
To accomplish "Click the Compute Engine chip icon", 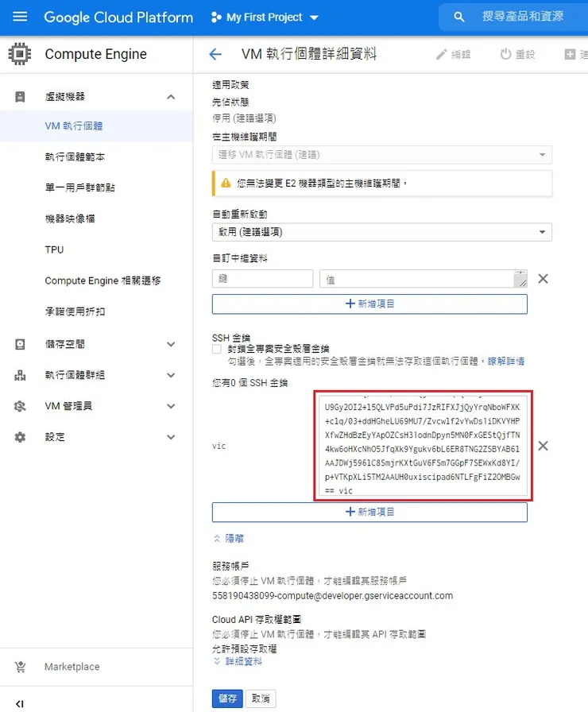I will (20, 54).
